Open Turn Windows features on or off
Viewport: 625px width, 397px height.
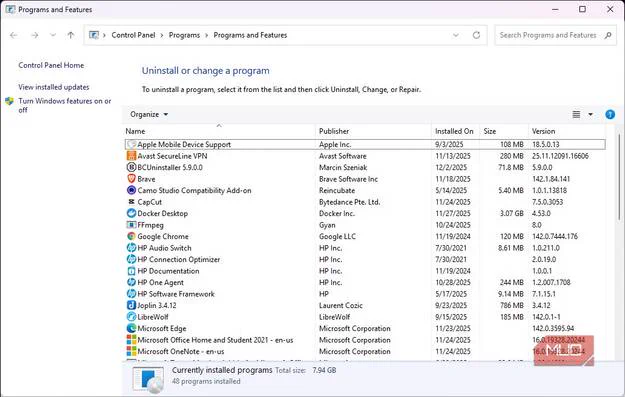[x=65, y=105]
